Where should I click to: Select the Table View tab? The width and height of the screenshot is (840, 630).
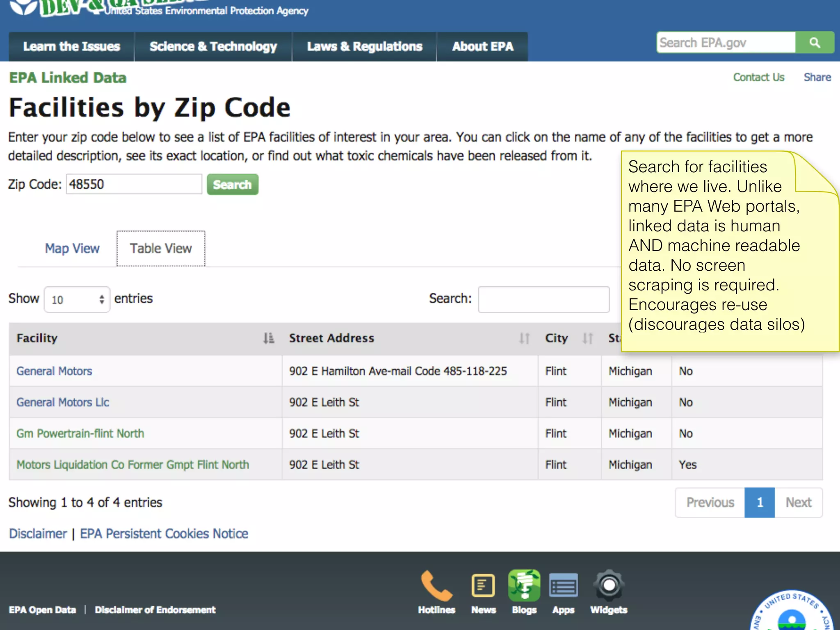(x=161, y=249)
